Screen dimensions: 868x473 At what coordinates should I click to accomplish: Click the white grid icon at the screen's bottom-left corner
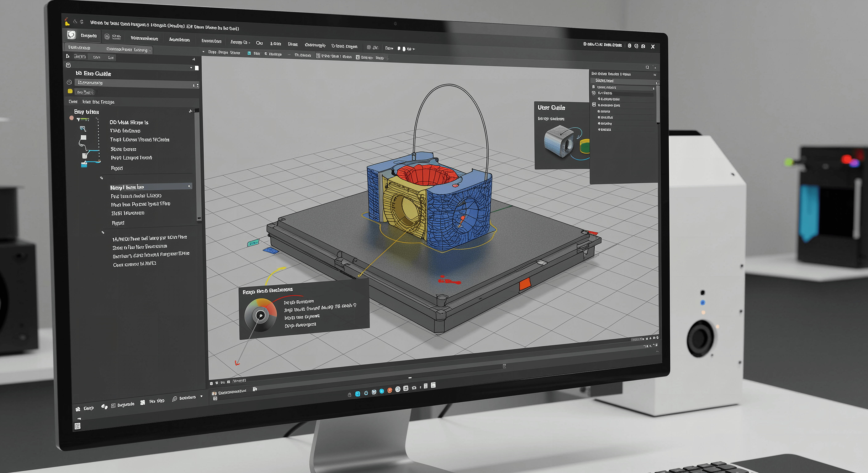tap(77, 426)
